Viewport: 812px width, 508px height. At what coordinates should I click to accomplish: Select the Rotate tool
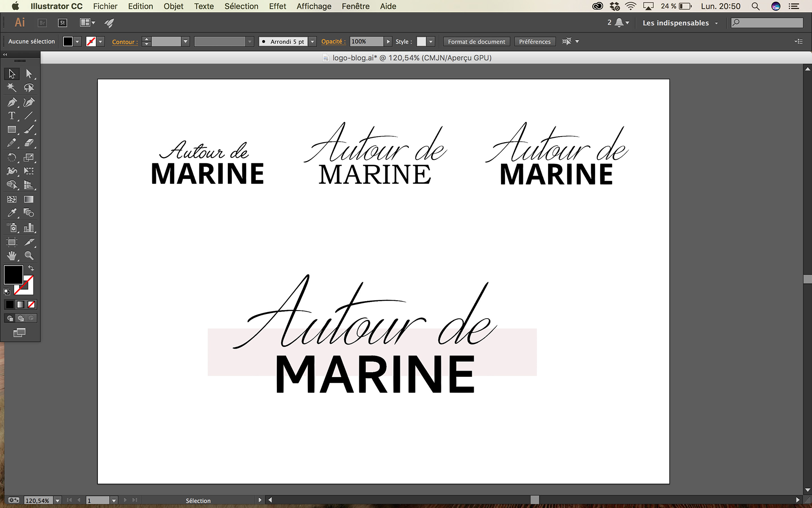[12, 157]
